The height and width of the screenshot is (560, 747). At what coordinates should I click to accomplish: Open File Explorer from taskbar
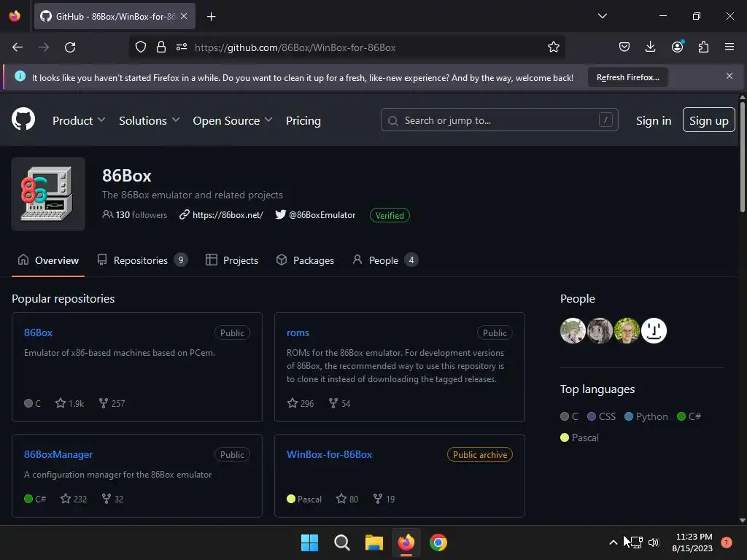(x=374, y=542)
